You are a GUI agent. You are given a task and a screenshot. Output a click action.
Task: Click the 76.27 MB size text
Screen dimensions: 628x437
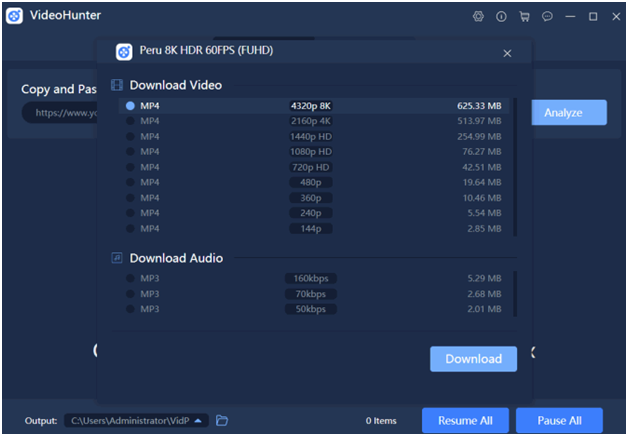coord(482,151)
